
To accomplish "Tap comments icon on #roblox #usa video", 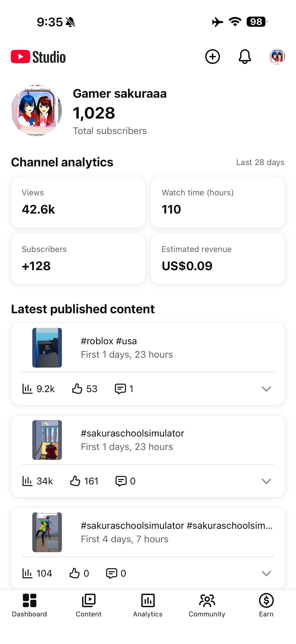I will (x=120, y=389).
